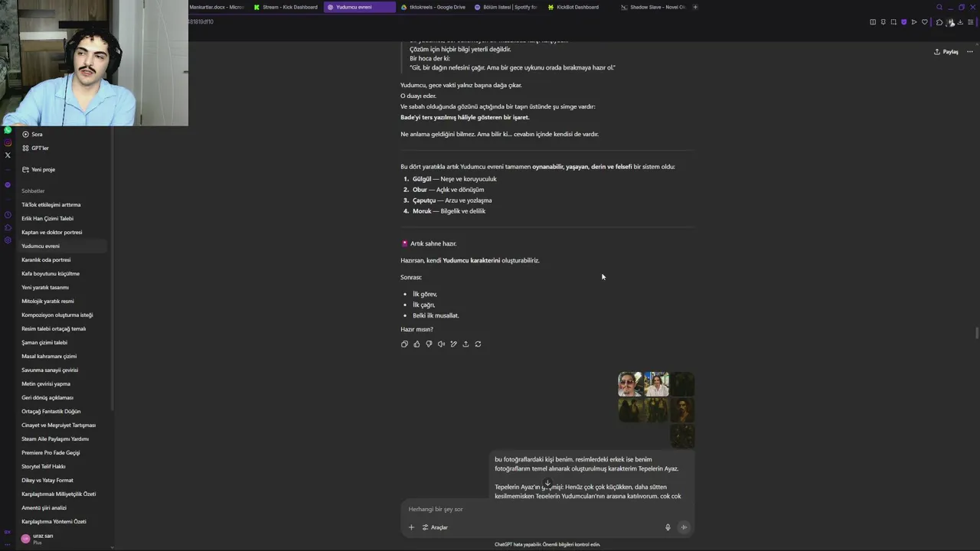Open the purple shield ad-blocker icon
Screen dimensions: 980x551
click(x=903, y=22)
